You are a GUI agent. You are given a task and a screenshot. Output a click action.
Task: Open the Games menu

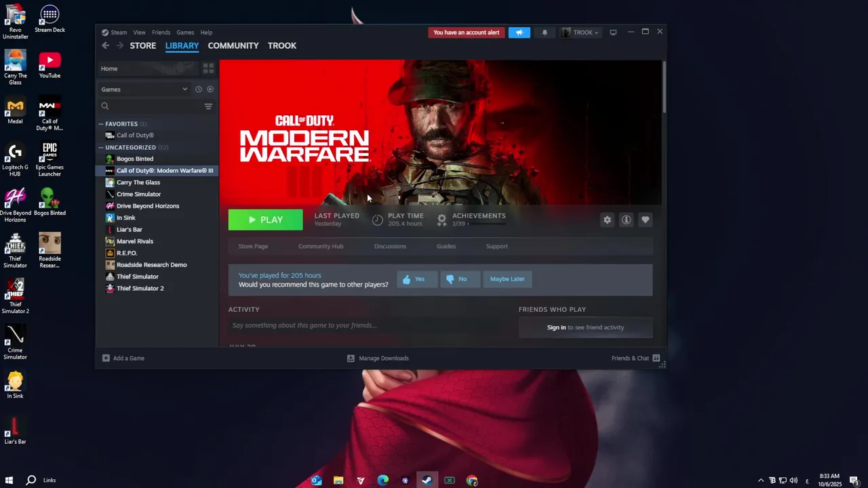185,33
